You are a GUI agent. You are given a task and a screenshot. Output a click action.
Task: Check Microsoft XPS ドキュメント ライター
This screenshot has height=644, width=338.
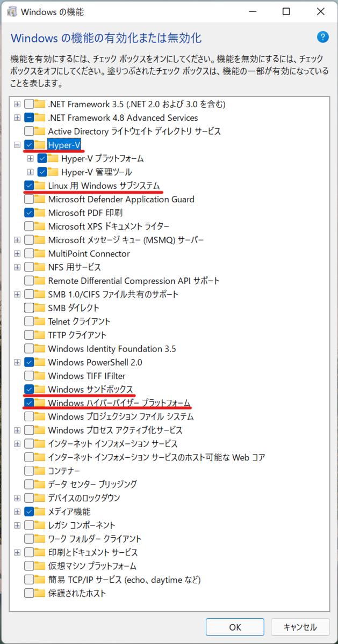point(29,226)
